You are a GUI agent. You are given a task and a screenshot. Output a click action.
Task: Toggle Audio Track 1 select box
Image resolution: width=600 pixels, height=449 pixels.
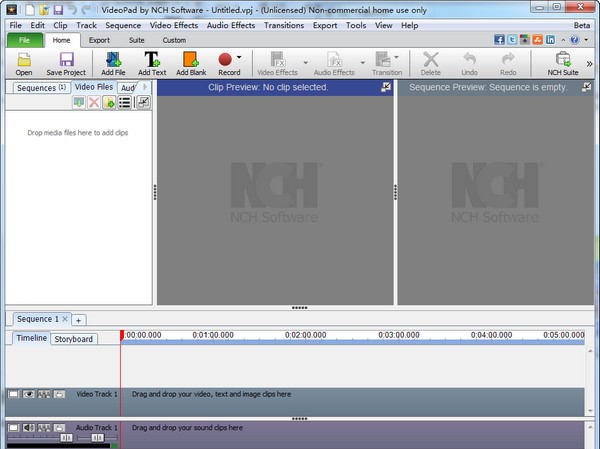point(13,428)
